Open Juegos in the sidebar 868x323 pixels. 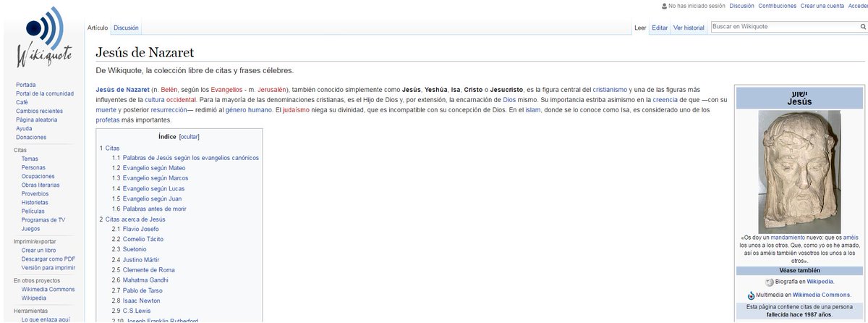click(x=31, y=228)
